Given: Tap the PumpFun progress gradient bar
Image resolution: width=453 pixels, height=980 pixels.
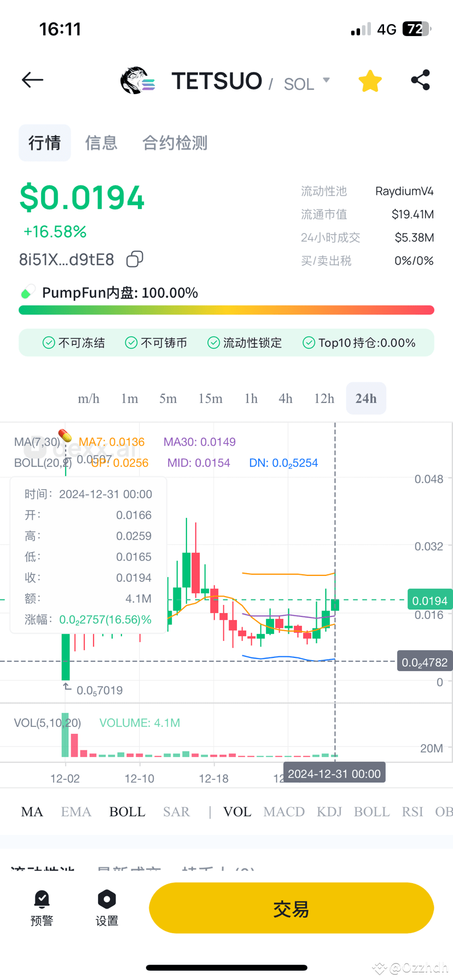Looking at the screenshot, I should tap(226, 310).
